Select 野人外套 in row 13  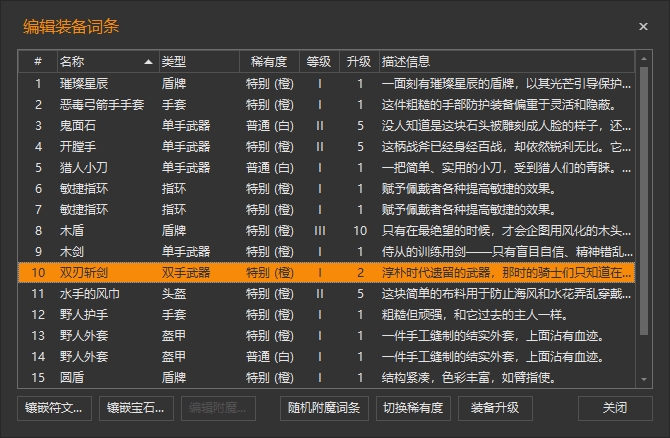coord(84,335)
